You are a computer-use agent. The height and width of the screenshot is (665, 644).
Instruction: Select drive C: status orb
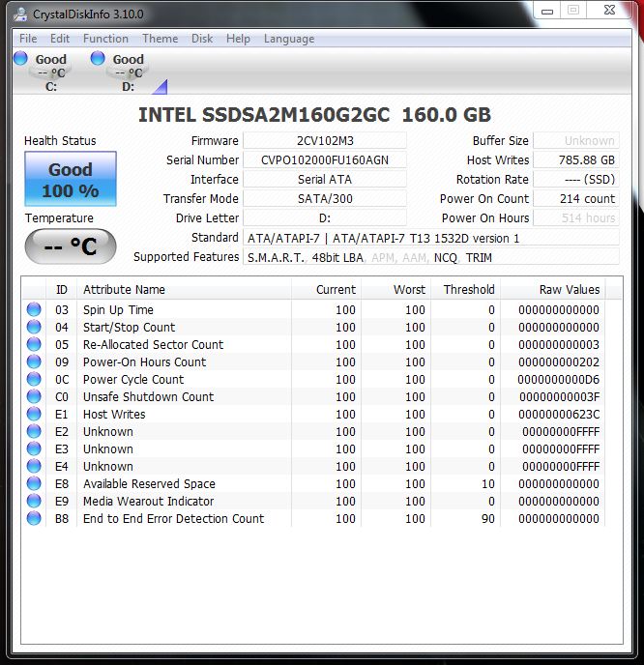pos(20,58)
